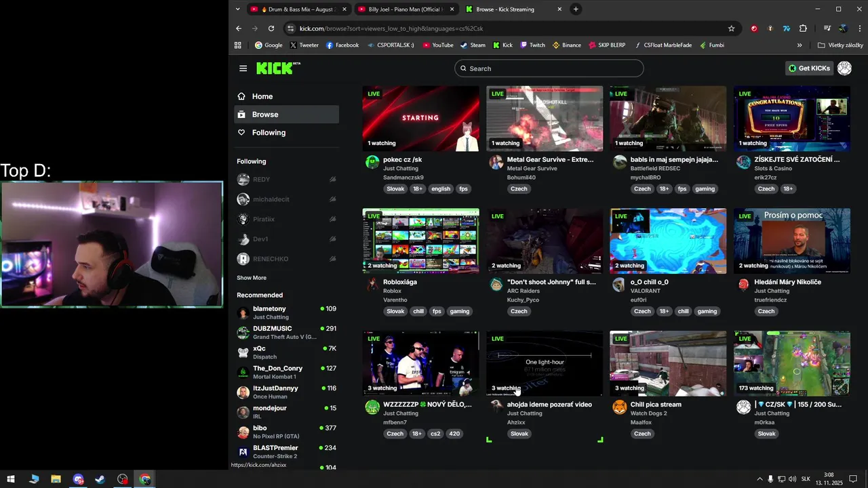This screenshot has width=868, height=488.
Task: Click the cs2 tag under WZZZZZZP stream
Action: 435,434
